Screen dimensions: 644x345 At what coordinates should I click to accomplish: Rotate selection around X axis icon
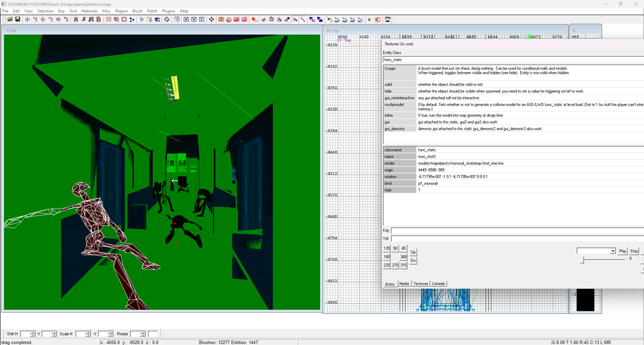35,20
